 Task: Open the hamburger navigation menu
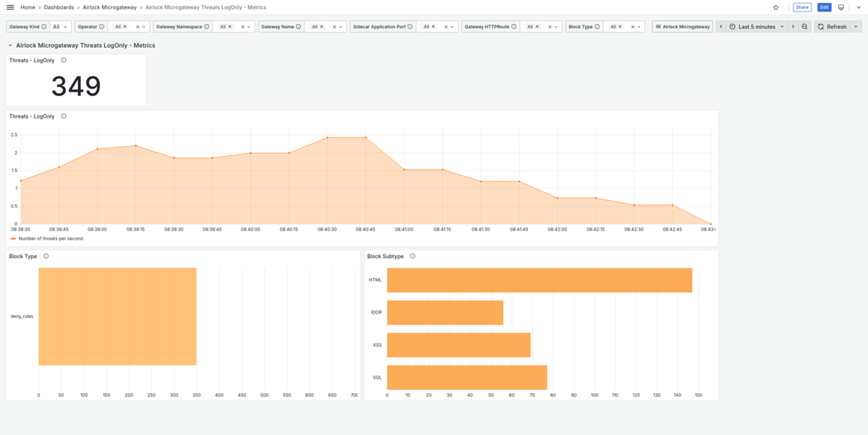pos(10,7)
